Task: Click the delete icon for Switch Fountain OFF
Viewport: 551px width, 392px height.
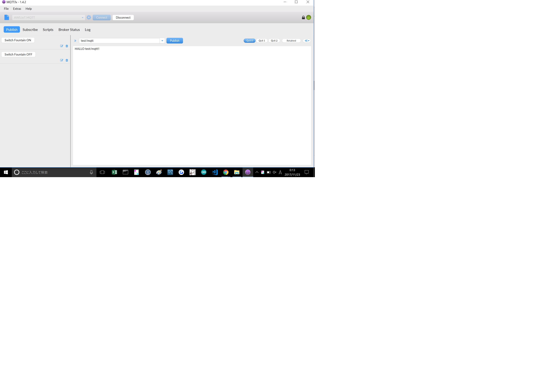Action: pos(67,60)
